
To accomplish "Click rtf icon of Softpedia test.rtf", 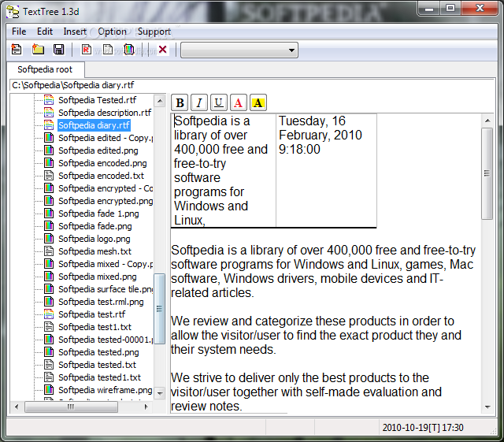I will point(49,314).
